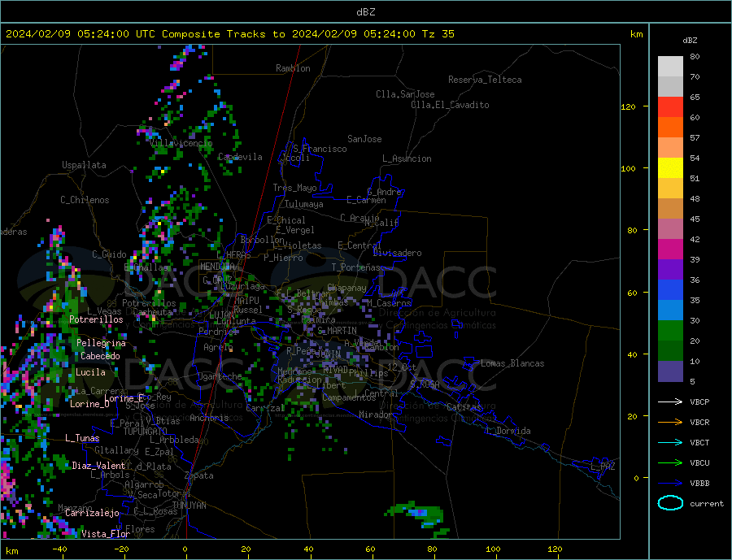
Task: Click the TUPUNGATO label on map
Action: [x=146, y=432]
